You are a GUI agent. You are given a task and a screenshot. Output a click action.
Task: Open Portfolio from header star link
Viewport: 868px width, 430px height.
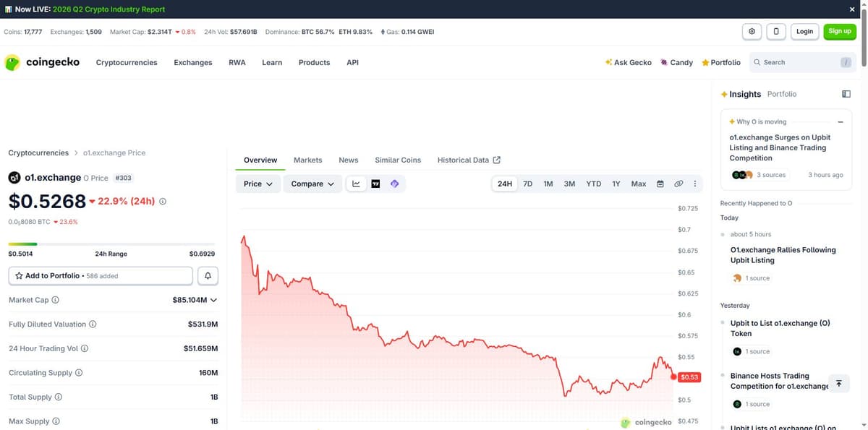point(720,63)
